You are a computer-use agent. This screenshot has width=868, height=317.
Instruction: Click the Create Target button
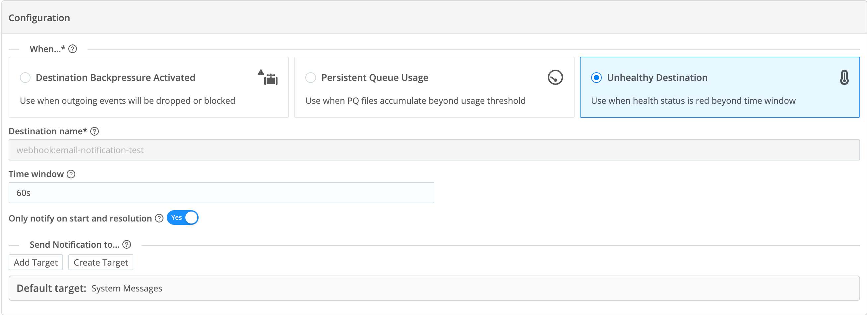[101, 262]
